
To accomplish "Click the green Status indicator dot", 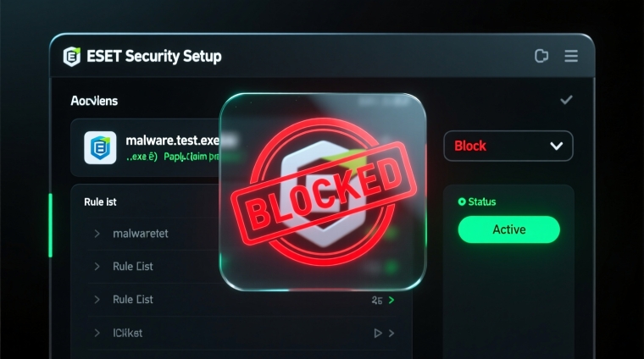I will tap(462, 202).
